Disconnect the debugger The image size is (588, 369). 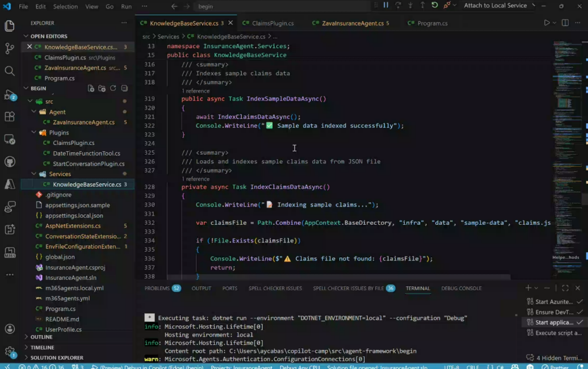tap(447, 5)
